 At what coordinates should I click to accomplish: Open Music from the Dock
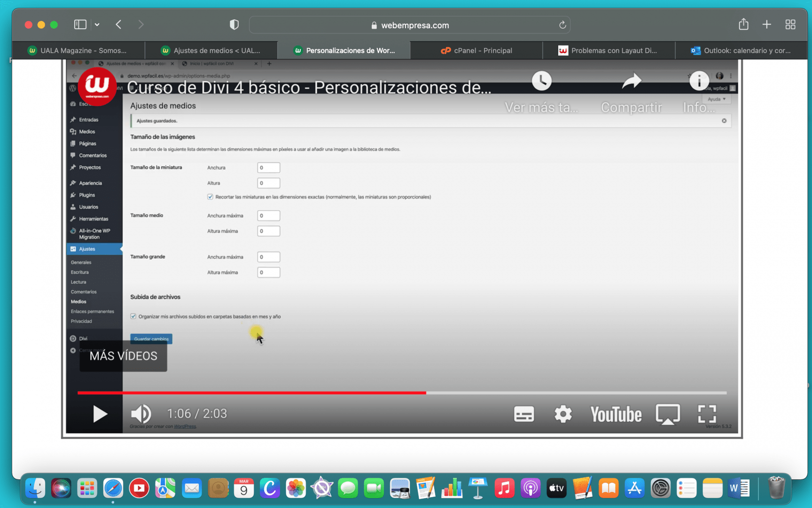click(504, 488)
